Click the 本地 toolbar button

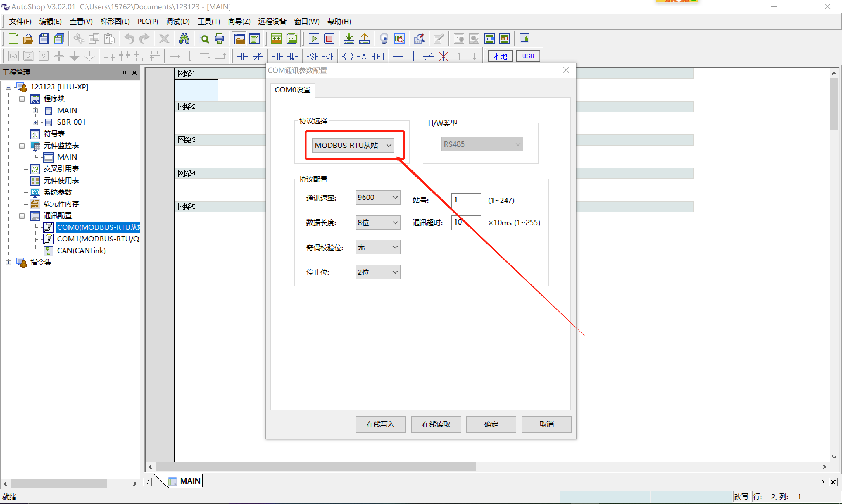click(500, 56)
